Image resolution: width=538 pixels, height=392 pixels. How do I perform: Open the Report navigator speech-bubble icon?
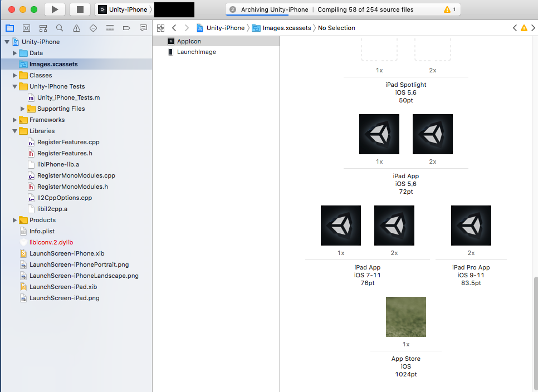[x=144, y=28]
